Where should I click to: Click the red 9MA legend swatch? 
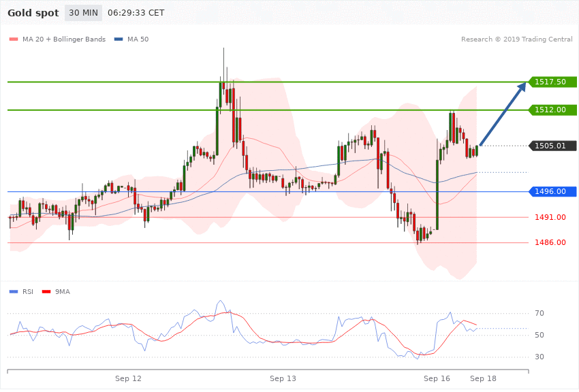46,292
